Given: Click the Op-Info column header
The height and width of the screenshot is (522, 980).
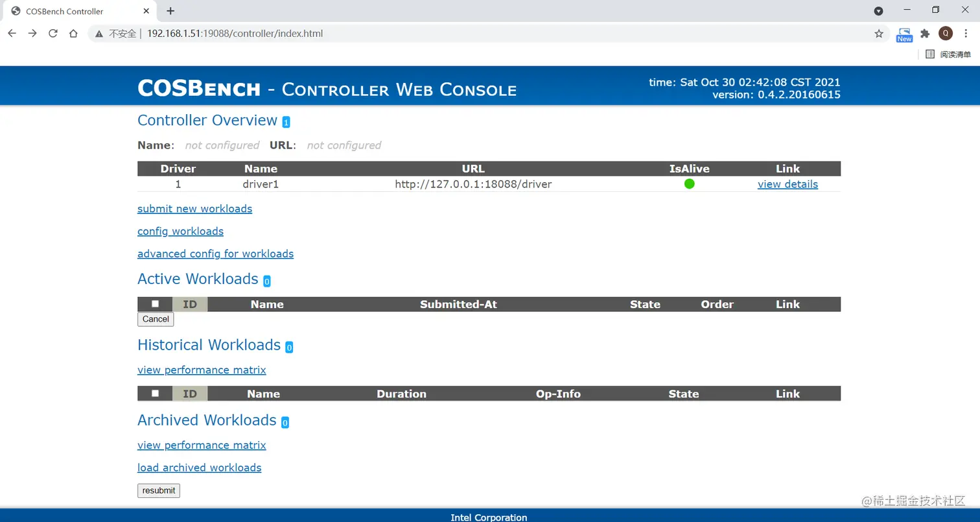Looking at the screenshot, I should pos(558,394).
